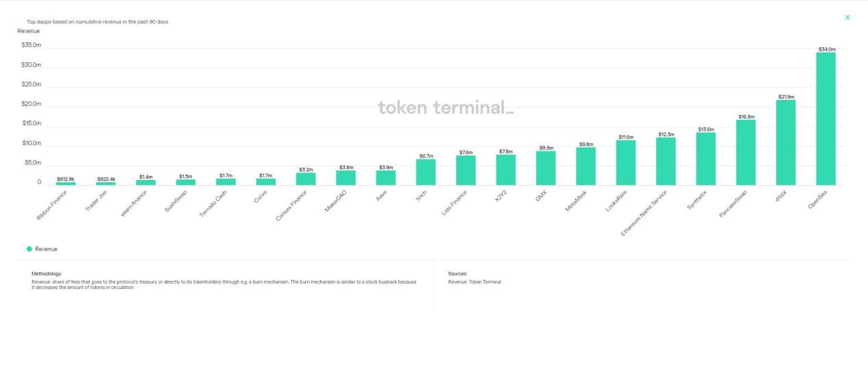Close the chart with the X icon
This screenshot has width=868, height=365.
pos(847,17)
